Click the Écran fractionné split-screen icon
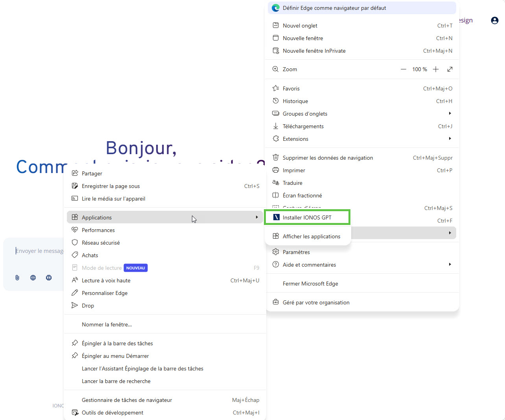This screenshot has height=420, width=505. pos(276,195)
